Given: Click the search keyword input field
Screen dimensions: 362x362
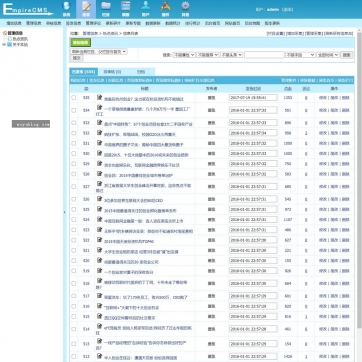Looking at the screenshot, I should 264,55.
